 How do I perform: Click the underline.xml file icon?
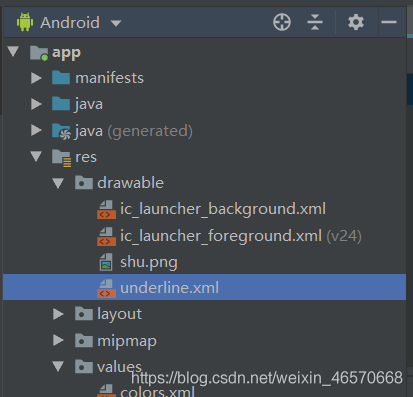(x=106, y=288)
